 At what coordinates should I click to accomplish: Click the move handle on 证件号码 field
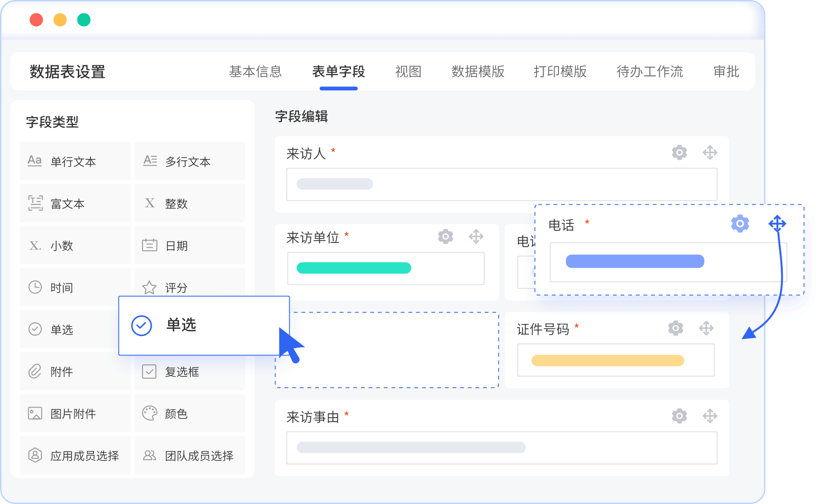point(707,328)
